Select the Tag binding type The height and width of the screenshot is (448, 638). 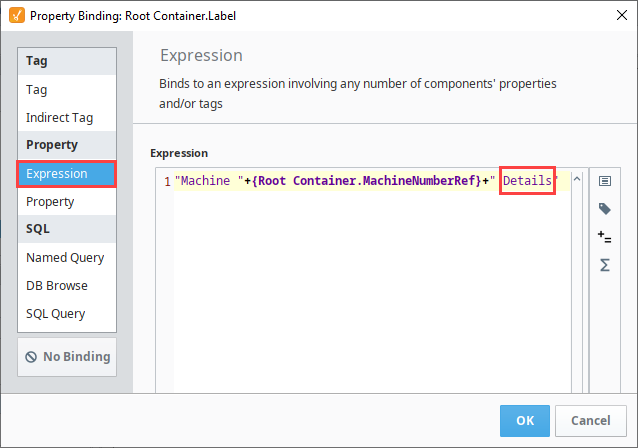click(67, 89)
